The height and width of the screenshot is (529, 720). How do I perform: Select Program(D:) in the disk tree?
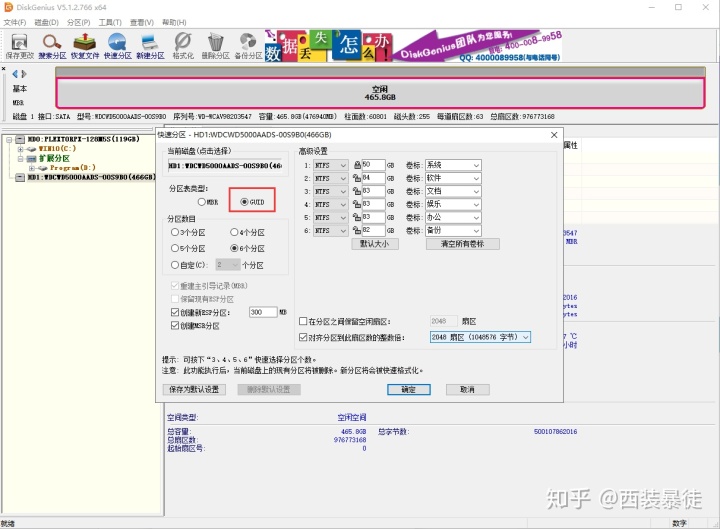[73, 168]
